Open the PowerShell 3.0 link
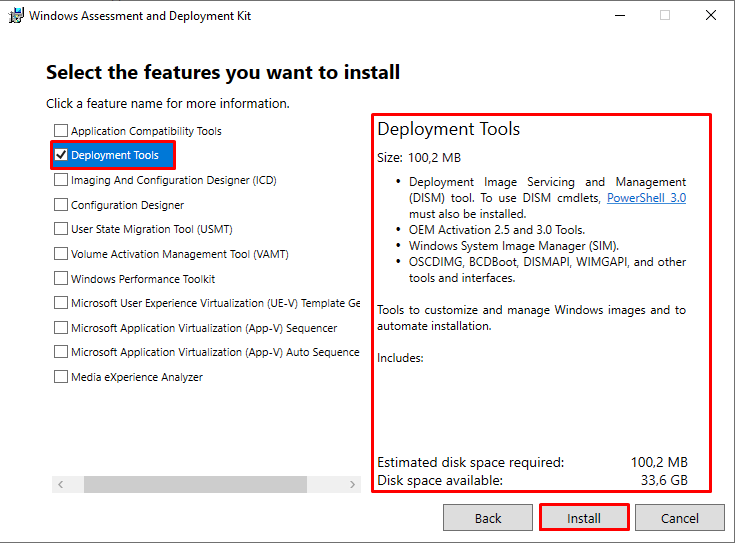 (x=646, y=198)
